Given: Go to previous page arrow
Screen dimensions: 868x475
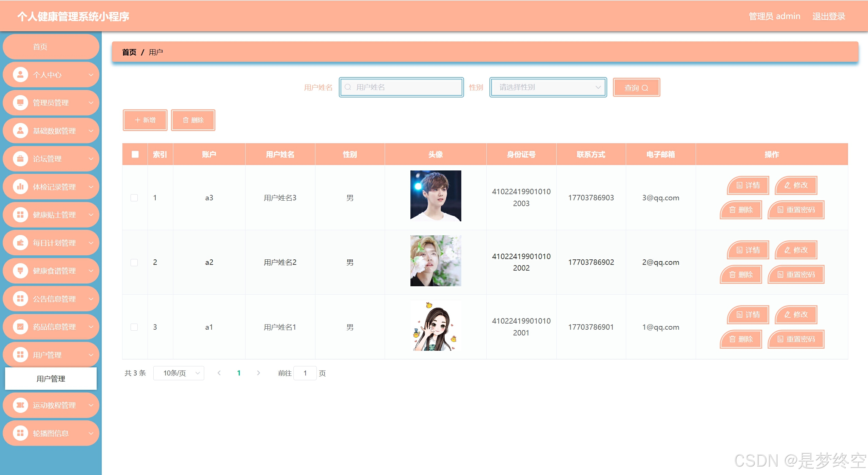Looking at the screenshot, I should pos(219,373).
